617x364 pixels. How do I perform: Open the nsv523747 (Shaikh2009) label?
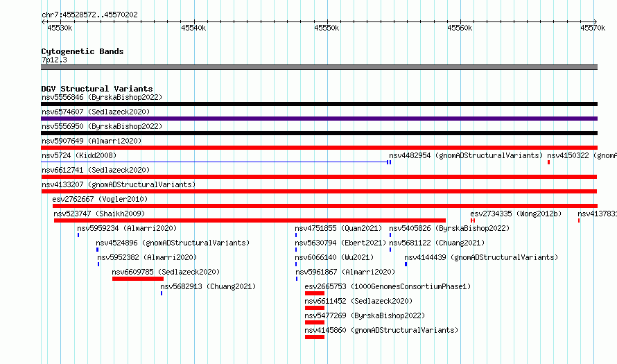[99, 214]
